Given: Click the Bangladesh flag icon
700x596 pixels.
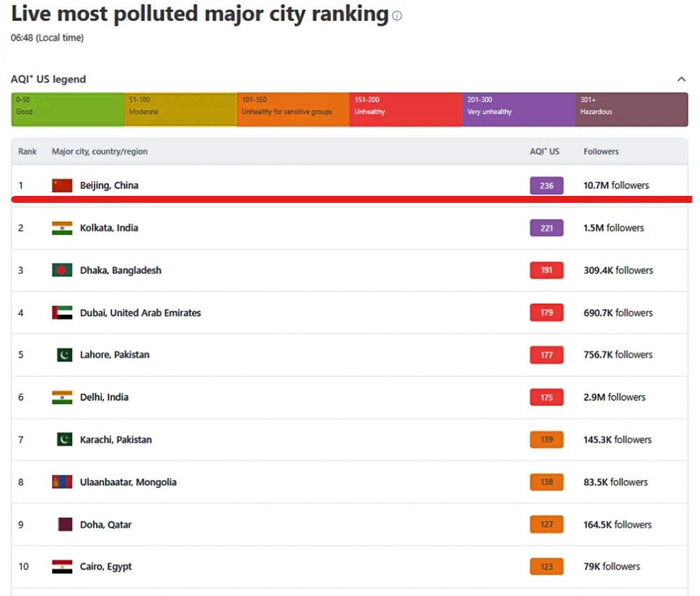Looking at the screenshot, I should (62, 270).
